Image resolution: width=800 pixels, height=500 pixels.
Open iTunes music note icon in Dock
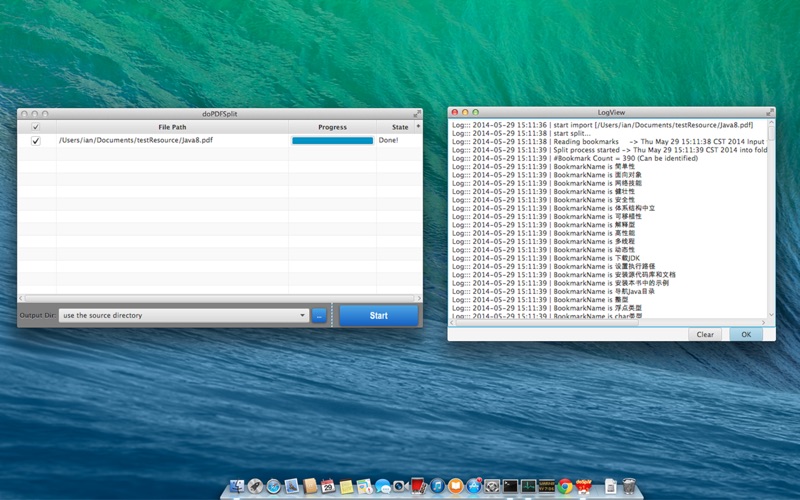coord(437,486)
